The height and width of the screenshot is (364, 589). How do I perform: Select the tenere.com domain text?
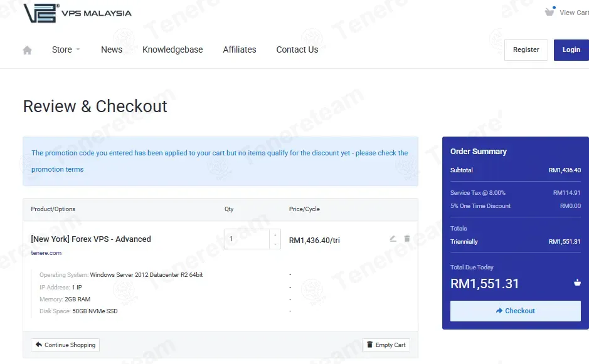tap(46, 253)
